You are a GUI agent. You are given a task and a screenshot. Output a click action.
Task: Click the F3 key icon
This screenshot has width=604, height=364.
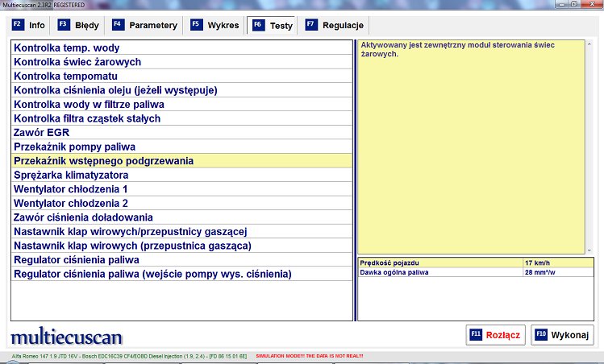tap(64, 25)
